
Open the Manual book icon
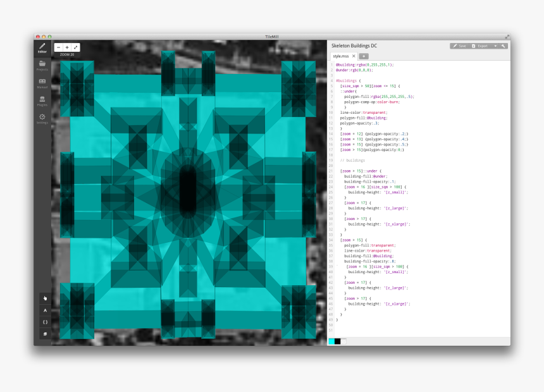(x=42, y=83)
